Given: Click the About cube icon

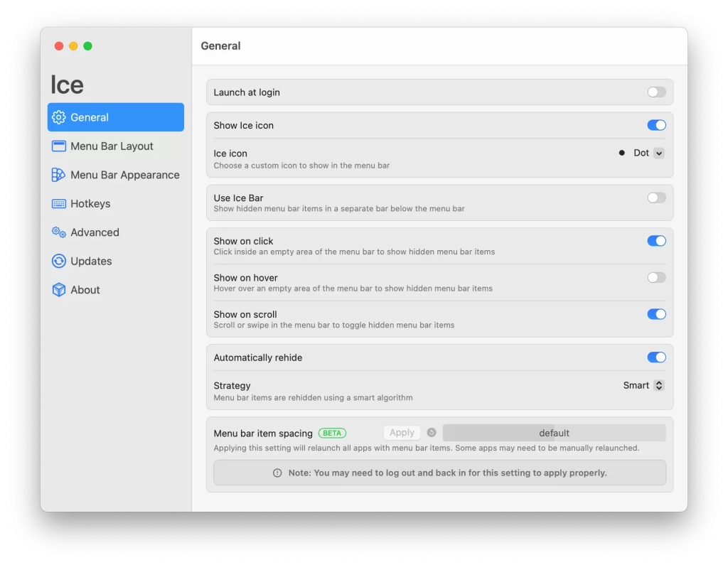Looking at the screenshot, I should (x=58, y=290).
